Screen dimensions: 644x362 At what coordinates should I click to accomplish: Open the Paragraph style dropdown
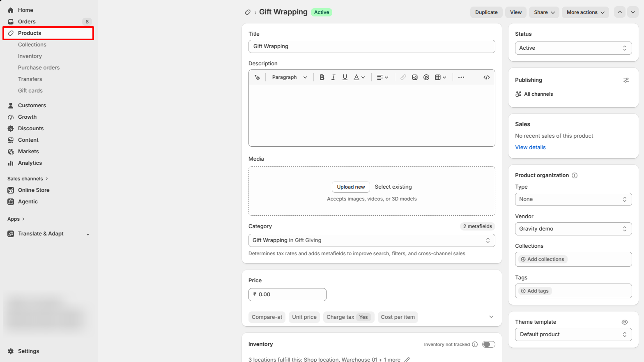click(x=289, y=77)
